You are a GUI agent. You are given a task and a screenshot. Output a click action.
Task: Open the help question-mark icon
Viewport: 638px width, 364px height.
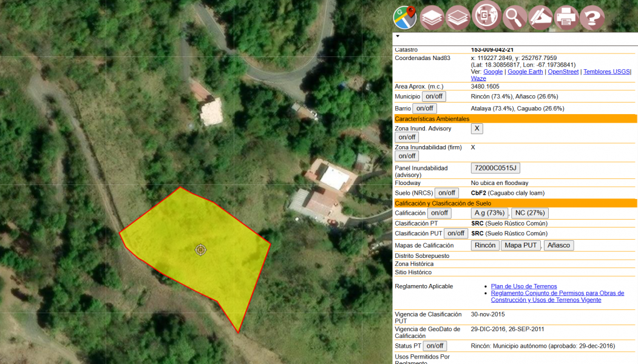pos(592,17)
